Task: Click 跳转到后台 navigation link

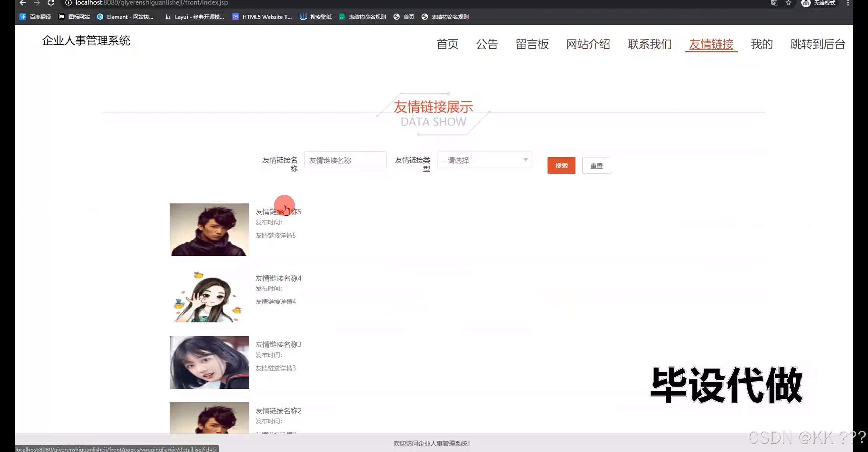Action: [x=818, y=44]
